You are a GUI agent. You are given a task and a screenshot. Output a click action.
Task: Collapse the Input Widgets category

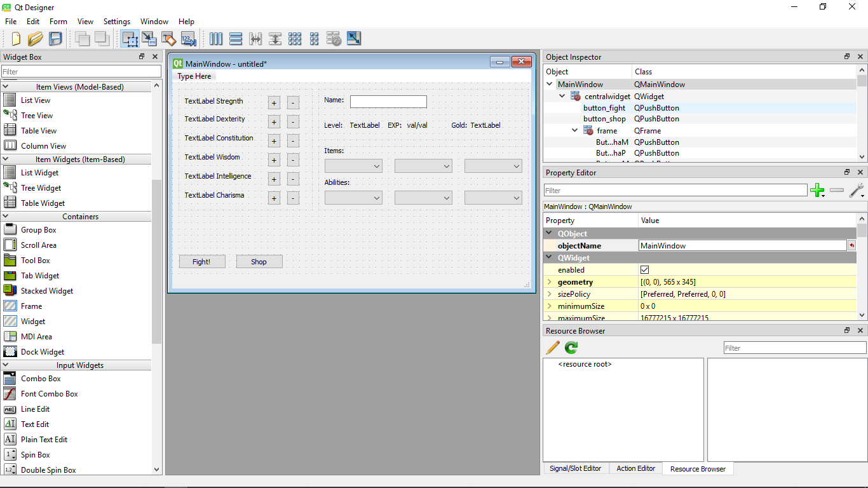(x=6, y=365)
